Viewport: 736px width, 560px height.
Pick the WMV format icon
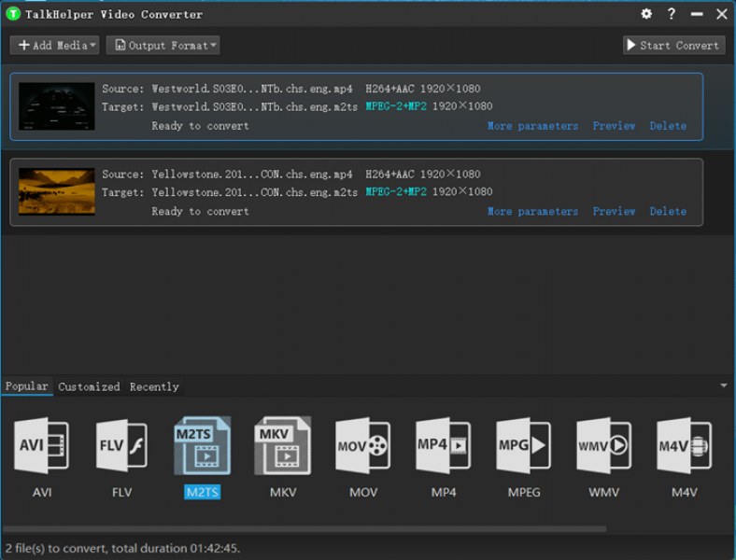coord(603,447)
